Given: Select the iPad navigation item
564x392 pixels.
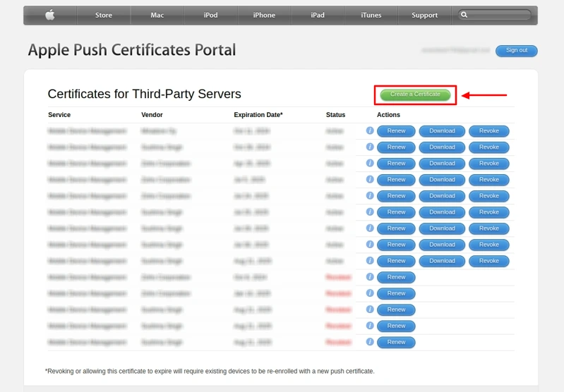Looking at the screenshot, I should click(318, 15).
